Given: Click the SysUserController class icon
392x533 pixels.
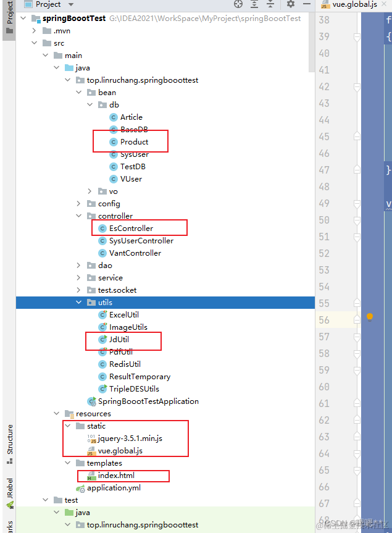Looking at the screenshot, I should (x=102, y=241).
